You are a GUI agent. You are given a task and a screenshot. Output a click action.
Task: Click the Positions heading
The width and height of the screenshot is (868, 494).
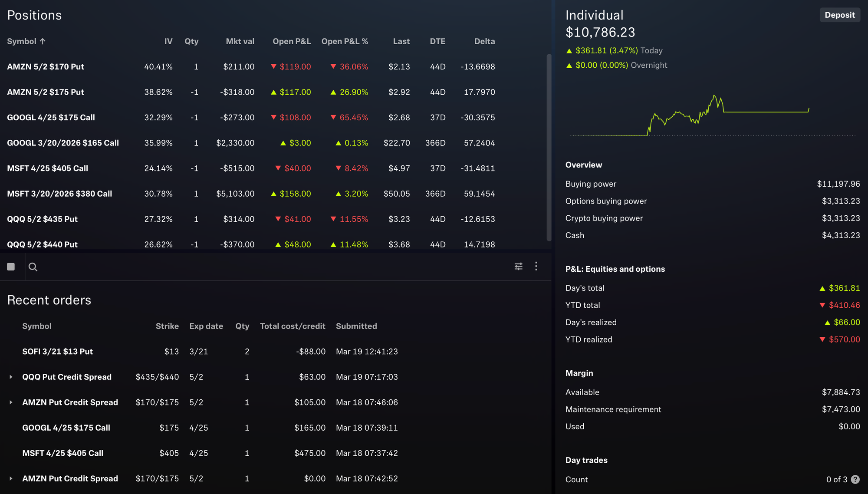tap(34, 15)
